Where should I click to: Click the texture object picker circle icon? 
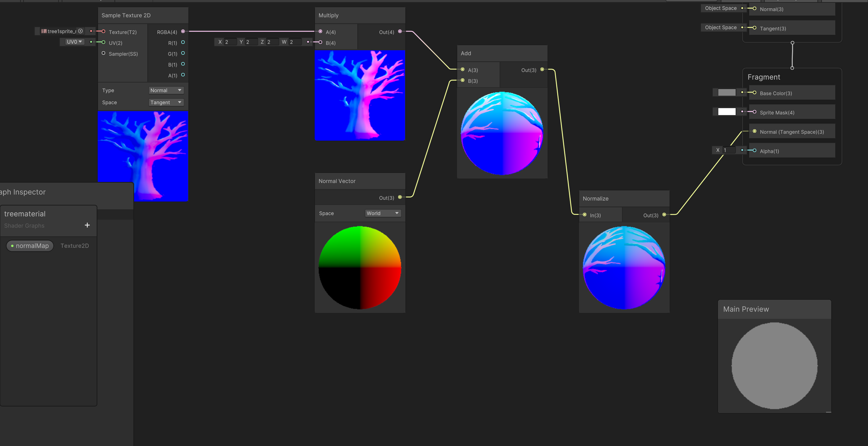80,31
